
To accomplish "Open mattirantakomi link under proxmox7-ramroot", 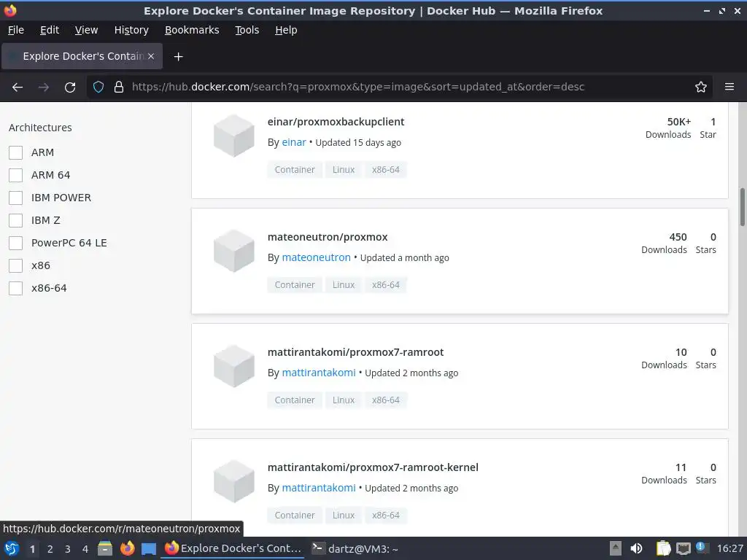I will click(319, 373).
